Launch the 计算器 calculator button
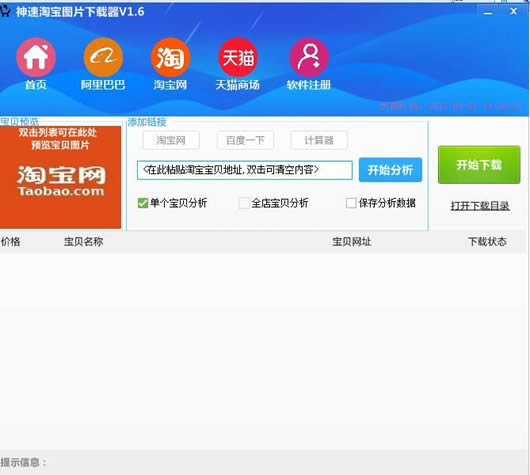Screen dimensions: 530x475 [319, 140]
